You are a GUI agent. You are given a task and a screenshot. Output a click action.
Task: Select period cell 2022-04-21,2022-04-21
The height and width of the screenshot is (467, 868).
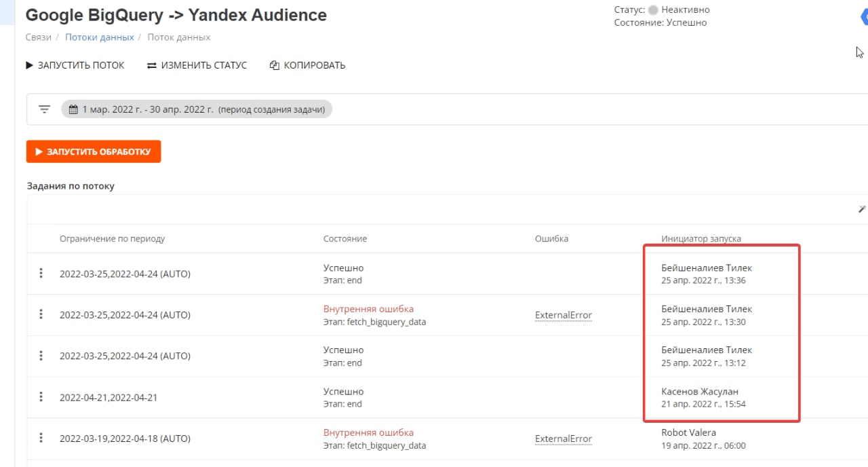pyautogui.click(x=108, y=397)
